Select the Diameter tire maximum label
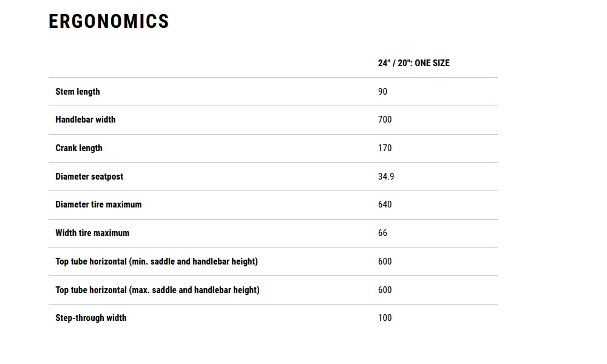607x364 pixels. [98, 204]
